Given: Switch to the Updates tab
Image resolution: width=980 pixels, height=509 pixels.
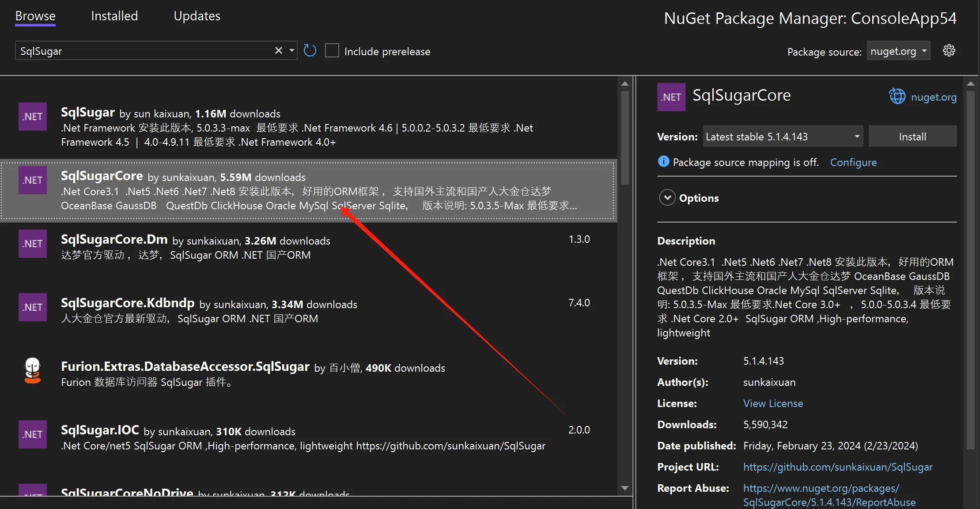Looking at the screenshot, I should (197, 16).
